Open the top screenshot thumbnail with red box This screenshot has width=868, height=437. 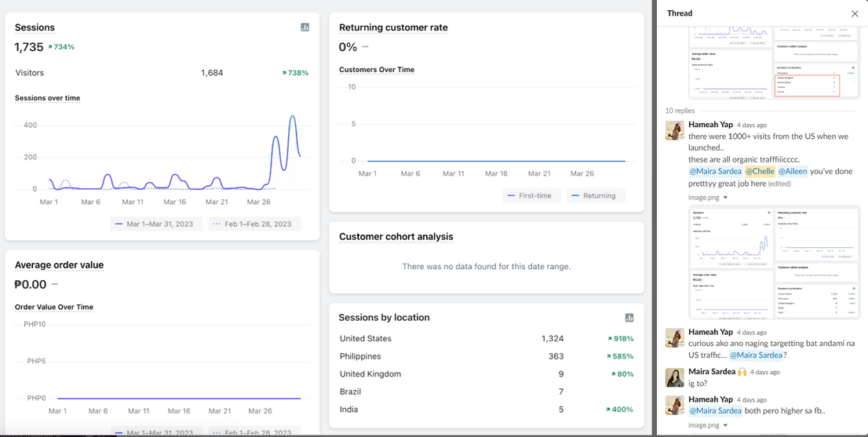pyautogui.click(x=774, y=63)
